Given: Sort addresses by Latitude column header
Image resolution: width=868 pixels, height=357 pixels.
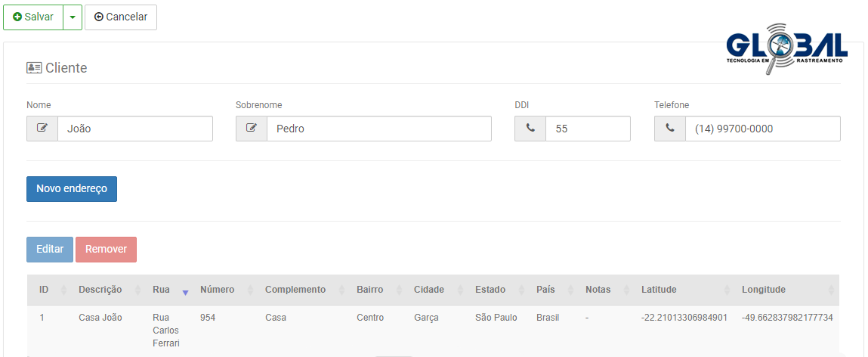Looking at the screenshot, I should (x=659, y=290).
